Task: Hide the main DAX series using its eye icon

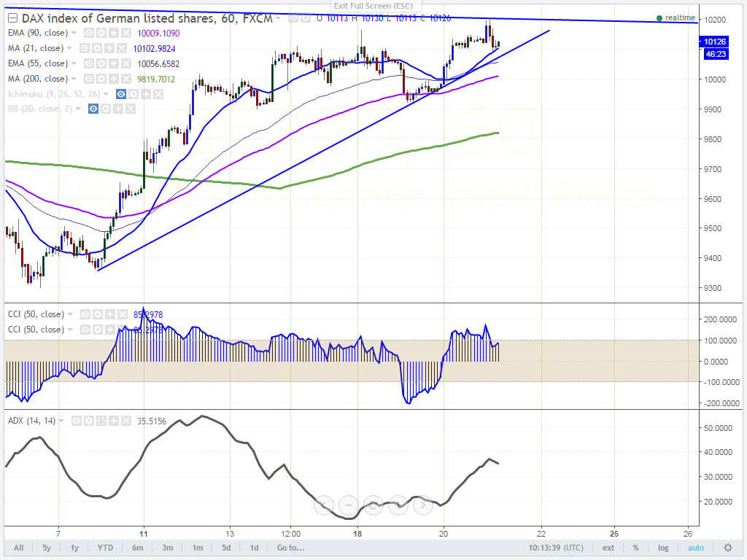Action: [x=293, y=18]
